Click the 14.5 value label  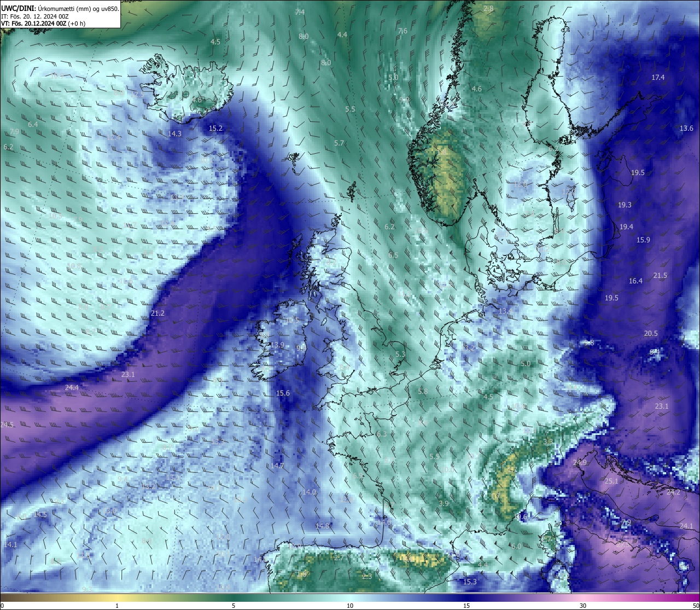[40, 515]
